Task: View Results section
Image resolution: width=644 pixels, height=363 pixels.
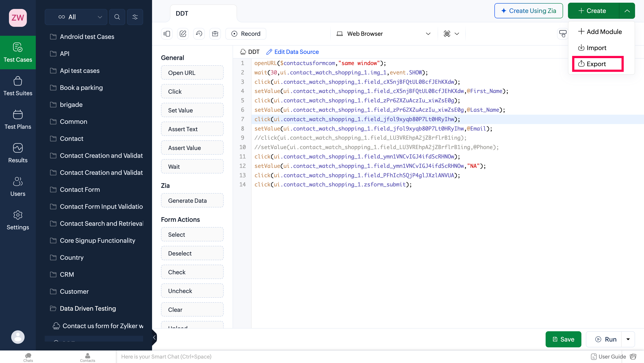Action: [x=18, y=153]
